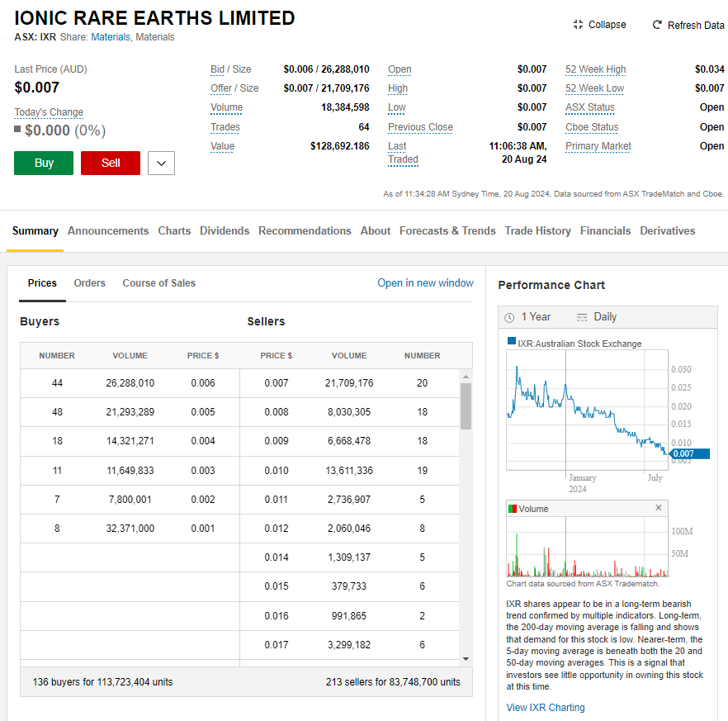Click the Trades label
728x721 pixels.
tap(225, 127)
